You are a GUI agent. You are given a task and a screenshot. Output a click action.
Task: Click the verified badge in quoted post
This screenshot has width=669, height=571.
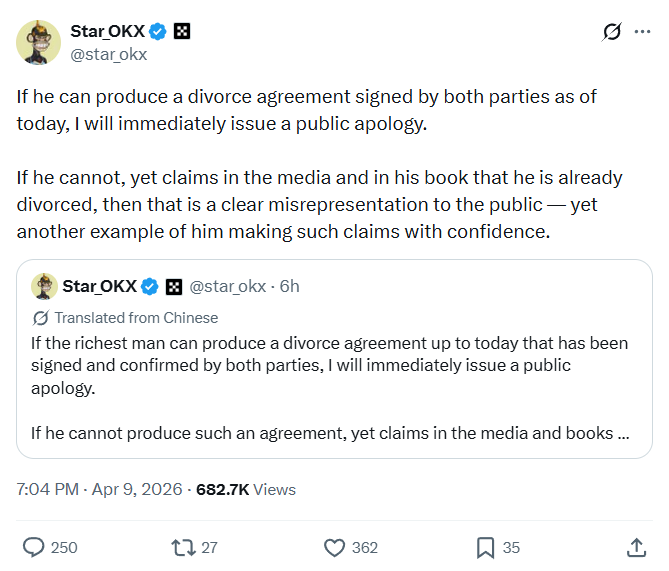(149, 287)
